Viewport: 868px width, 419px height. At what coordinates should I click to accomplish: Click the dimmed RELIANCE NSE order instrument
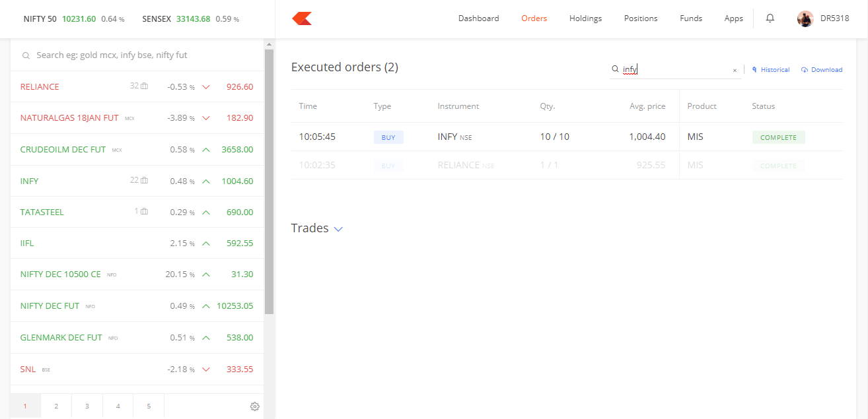(x=466, y=165)
